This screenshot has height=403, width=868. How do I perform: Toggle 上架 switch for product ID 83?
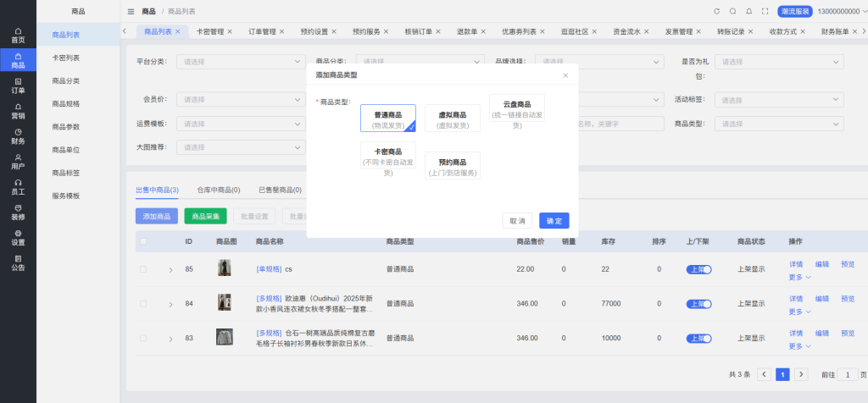pos(699,338)
